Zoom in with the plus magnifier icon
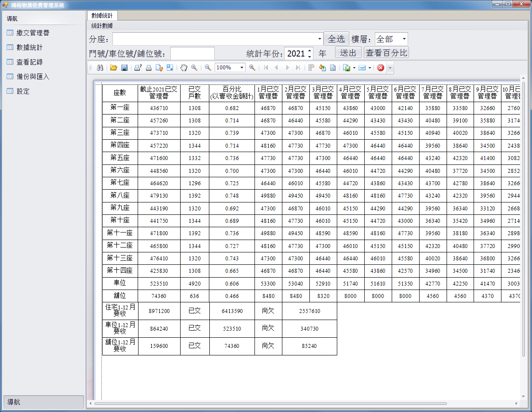 point(252,68)
